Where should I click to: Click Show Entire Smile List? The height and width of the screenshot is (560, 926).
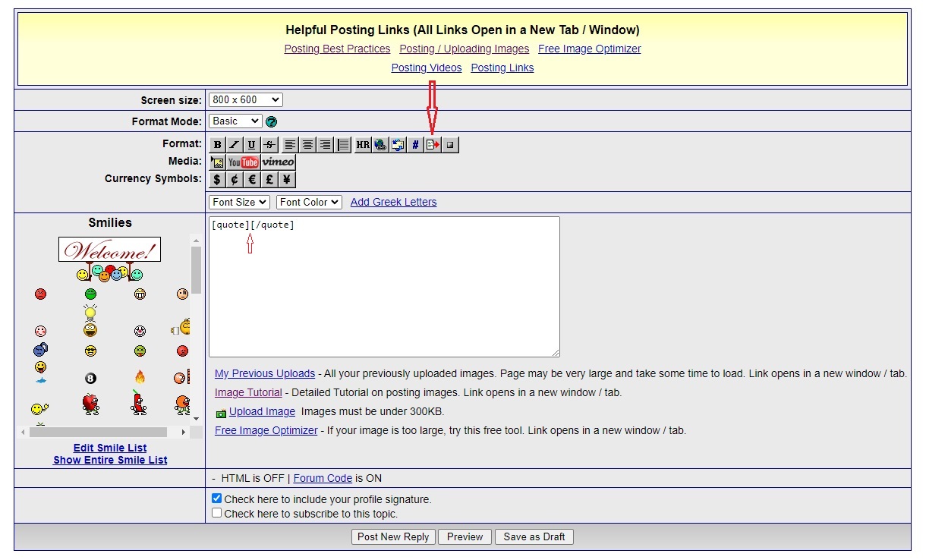(x=110, y=460)
